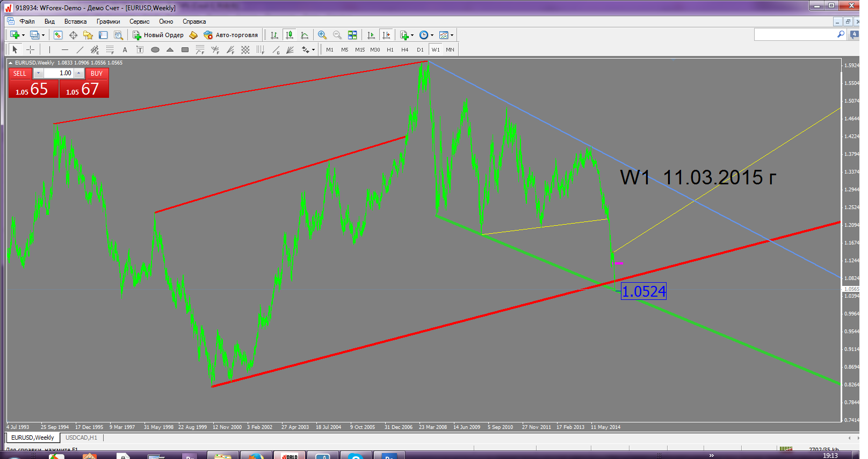Open the Графики menu
This screenshot has width=868, height=459.
[108, 21]
